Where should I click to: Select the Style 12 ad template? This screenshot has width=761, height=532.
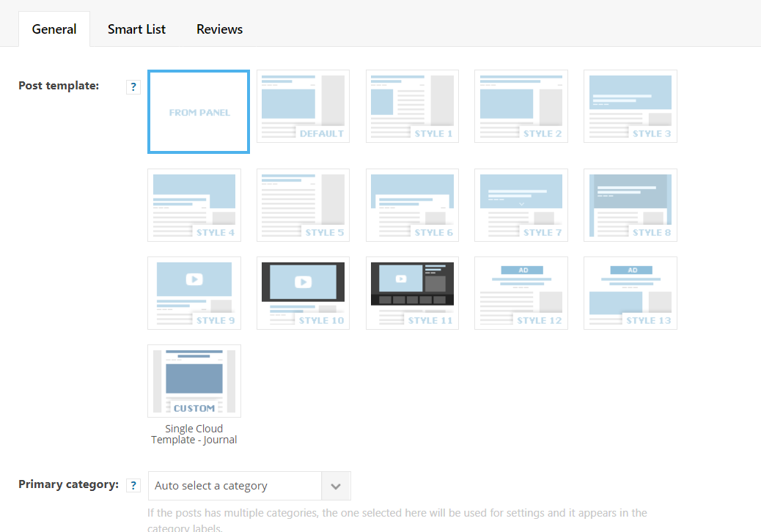pos(521,293)
